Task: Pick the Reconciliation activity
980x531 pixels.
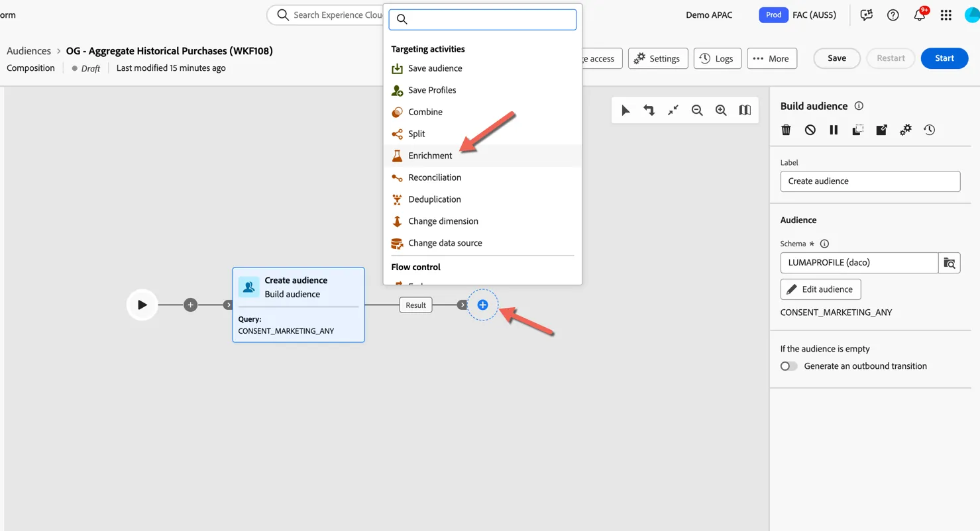Action: 482,177
